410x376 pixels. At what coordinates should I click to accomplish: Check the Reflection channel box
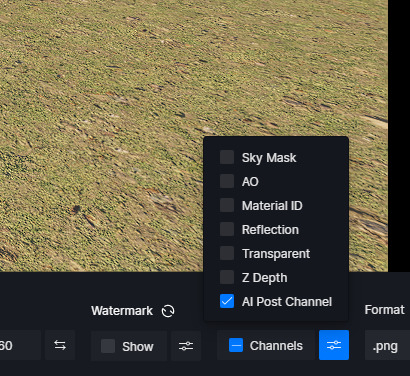(x=227, y=229)
